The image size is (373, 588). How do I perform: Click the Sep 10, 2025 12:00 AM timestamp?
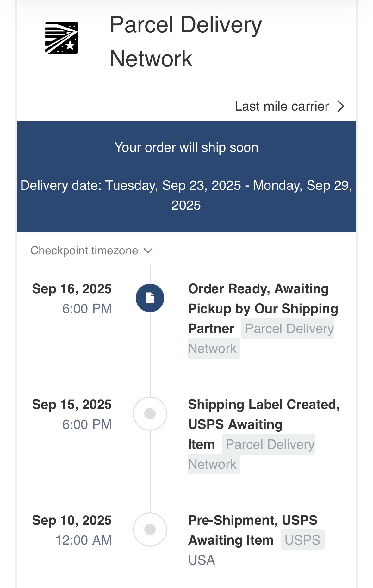(x=84, y=540)
